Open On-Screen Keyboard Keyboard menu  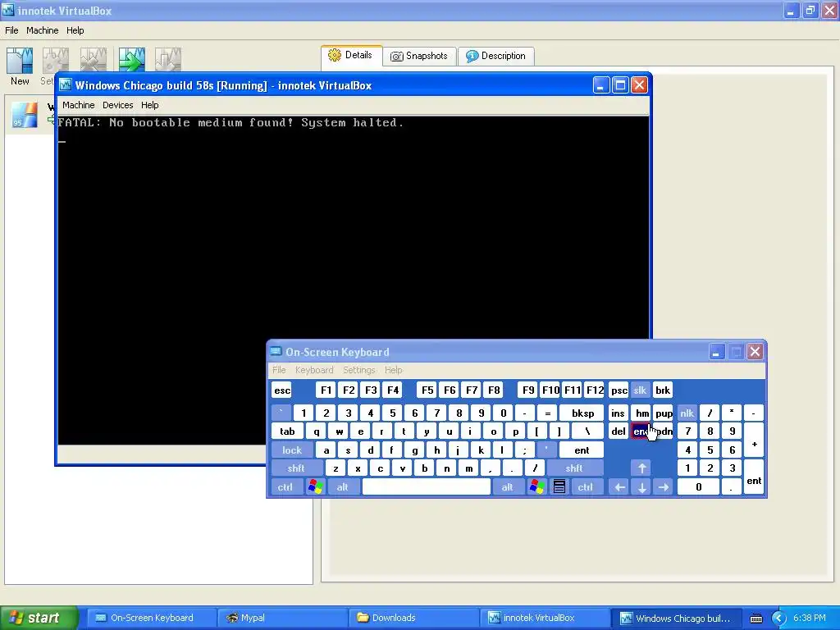(x=314, y=370)
